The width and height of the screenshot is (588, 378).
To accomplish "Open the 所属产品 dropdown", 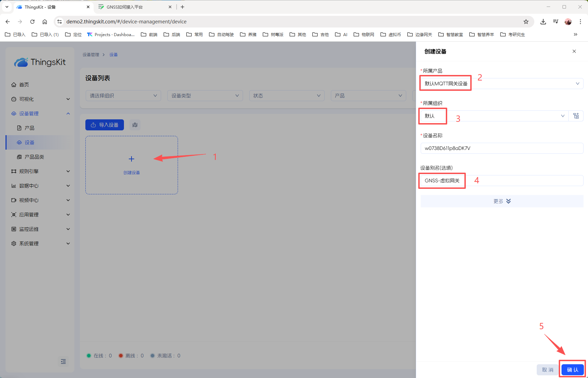I will (501, 84).
